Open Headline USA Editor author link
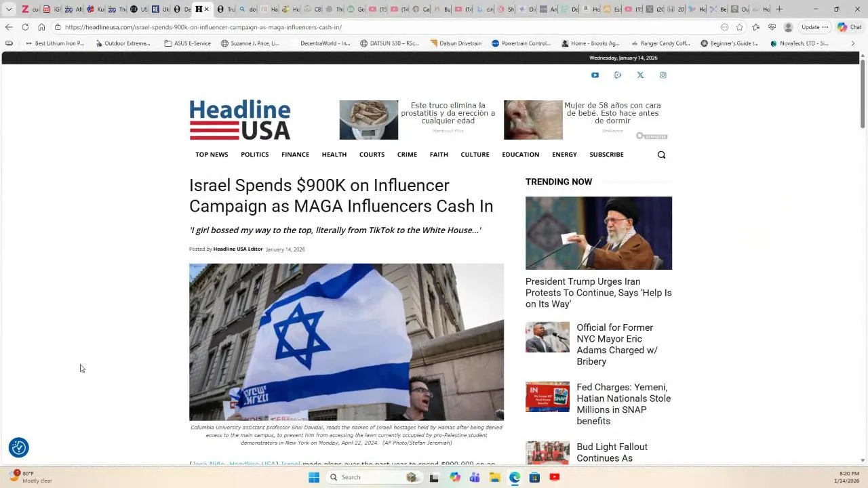Image resolution: width=868 pixels, height=488 pixels. [x=238, y=249]
